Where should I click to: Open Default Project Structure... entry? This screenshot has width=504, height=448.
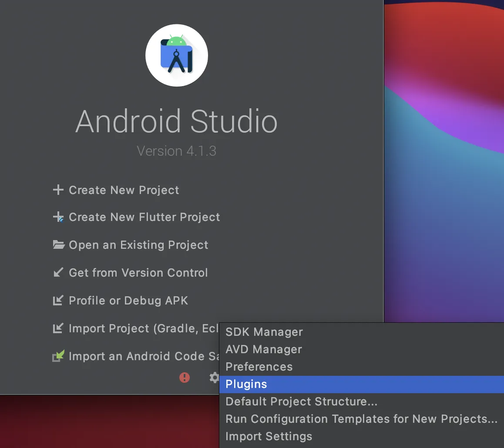click(x=362, y=402)
